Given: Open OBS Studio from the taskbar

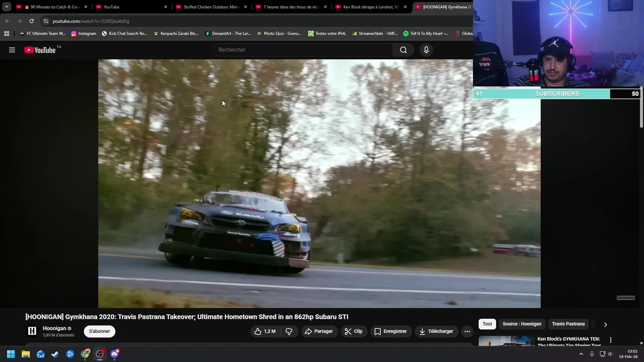Looking at the screenshot, I should 100,354.
